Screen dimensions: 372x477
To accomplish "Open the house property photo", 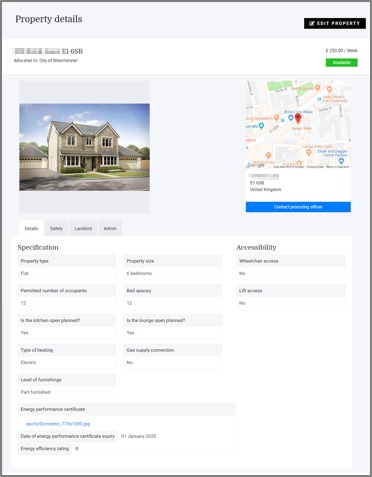I will (x=84, y=147).
